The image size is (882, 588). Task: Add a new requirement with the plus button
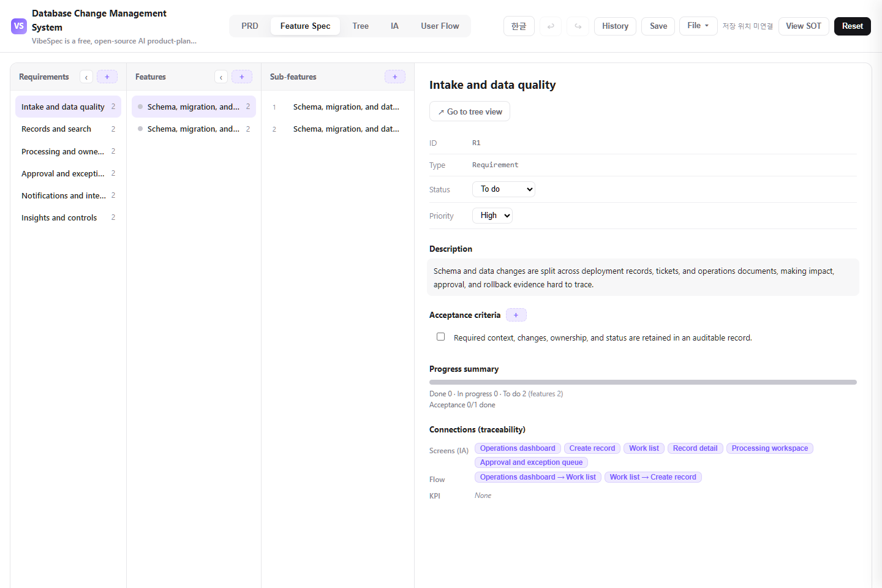pyautogui.click(x=107, y=77)
